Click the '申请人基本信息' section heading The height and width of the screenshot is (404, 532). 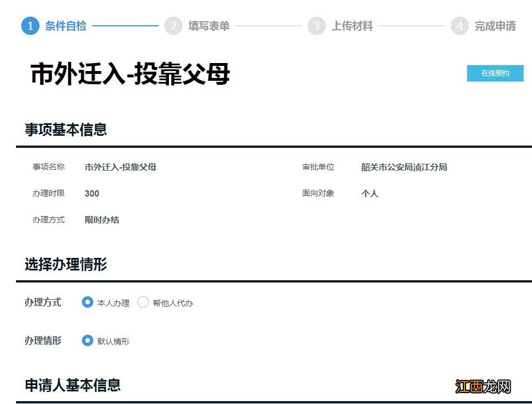(71, 386)
